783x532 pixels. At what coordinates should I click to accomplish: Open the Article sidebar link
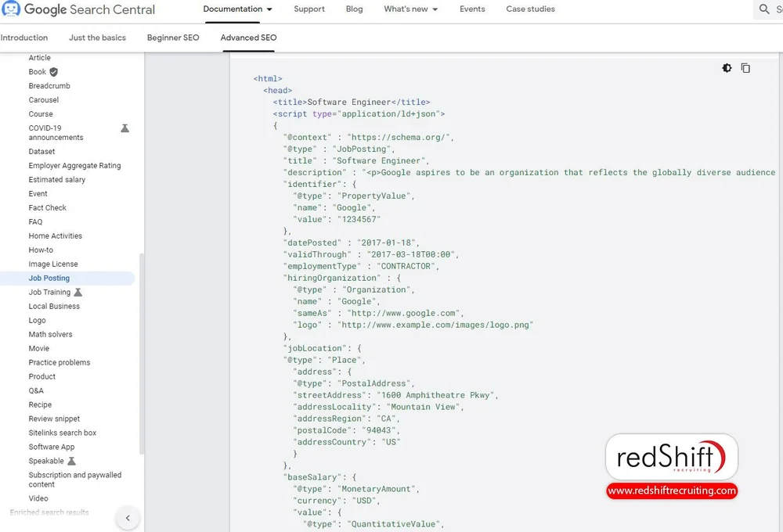coord(39,58)
